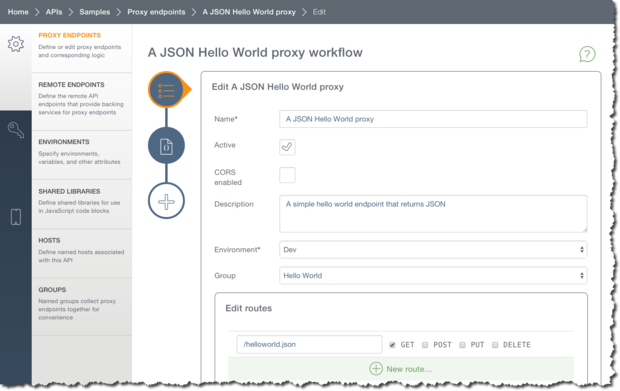Check the PUT method checkbox
The image size is (620, 391).
(462, 345)
